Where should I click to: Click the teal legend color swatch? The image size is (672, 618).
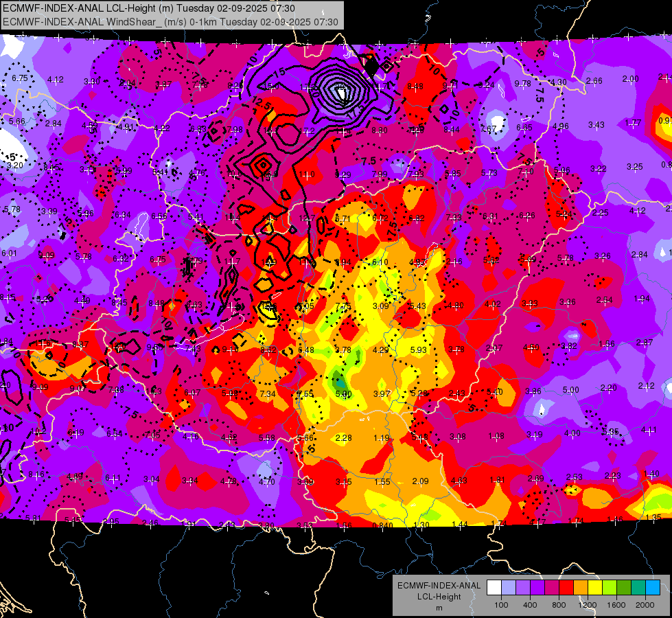[x=638, y=588]
